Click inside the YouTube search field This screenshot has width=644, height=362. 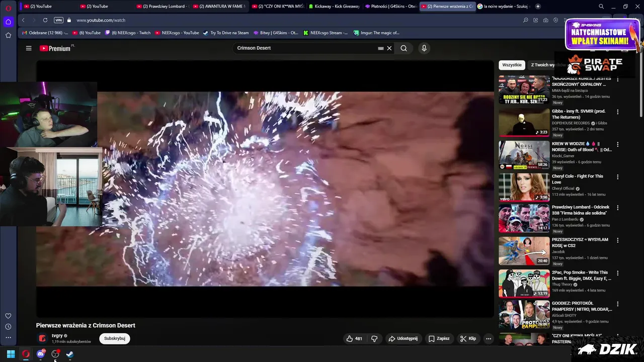point(304,48)
